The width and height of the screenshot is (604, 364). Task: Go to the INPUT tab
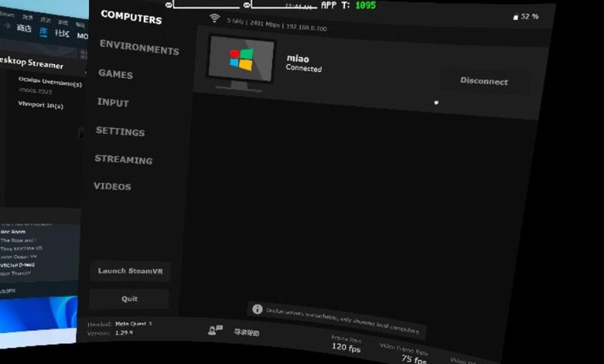(x=112, y=103)
